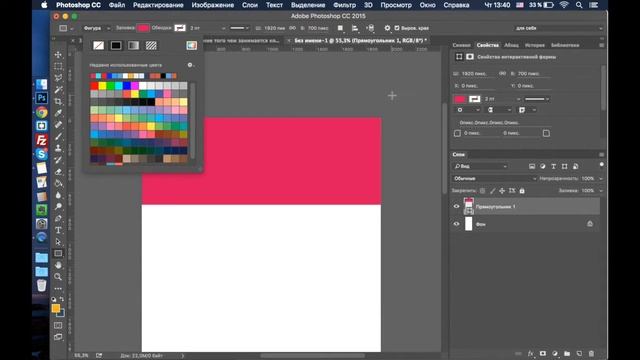The height and width of the screenshot is (360, 640).
Task: Select the History Brush tool
Action: click(x=58, y=160)
